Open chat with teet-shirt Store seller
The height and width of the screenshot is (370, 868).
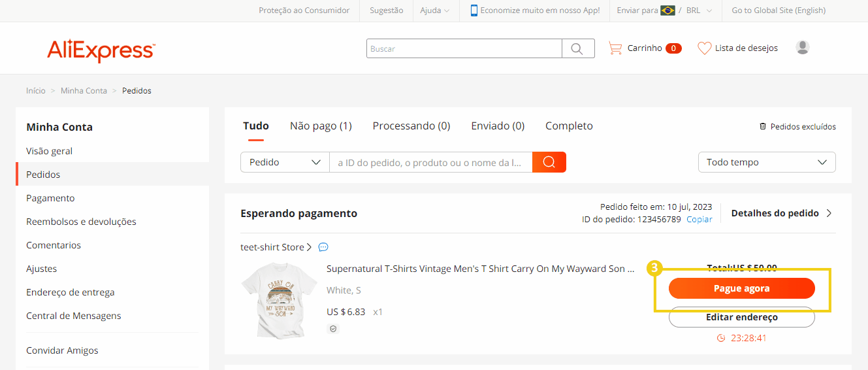tap(323, 247)
